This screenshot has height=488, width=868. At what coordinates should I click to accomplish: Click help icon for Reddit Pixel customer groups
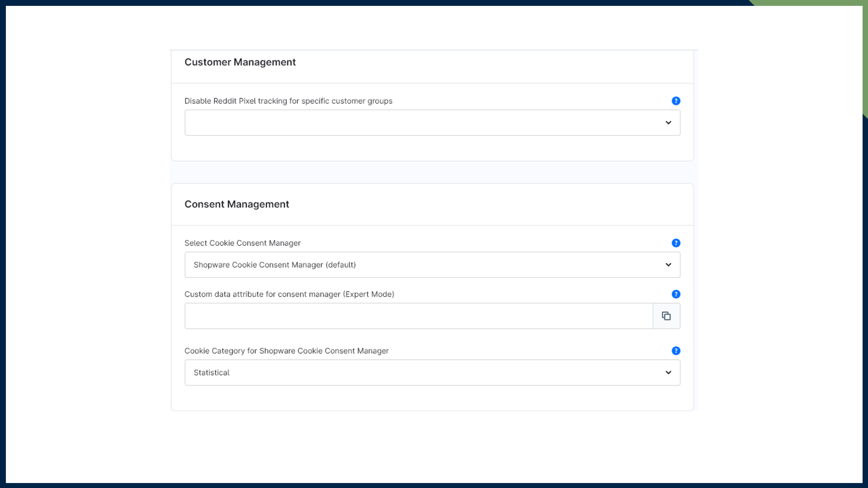[676, 101]
